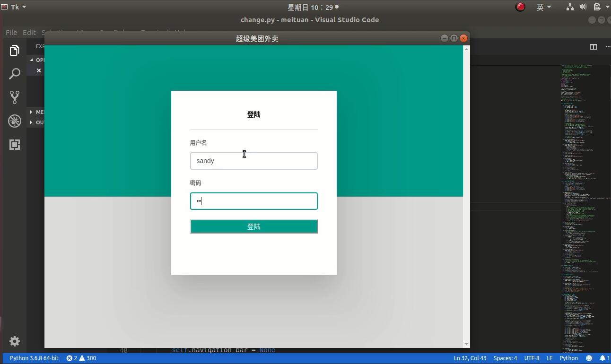This screenshot has height=364, width=611.
Task: Click the split editor icon in VS Code
Action: point(593,46)
